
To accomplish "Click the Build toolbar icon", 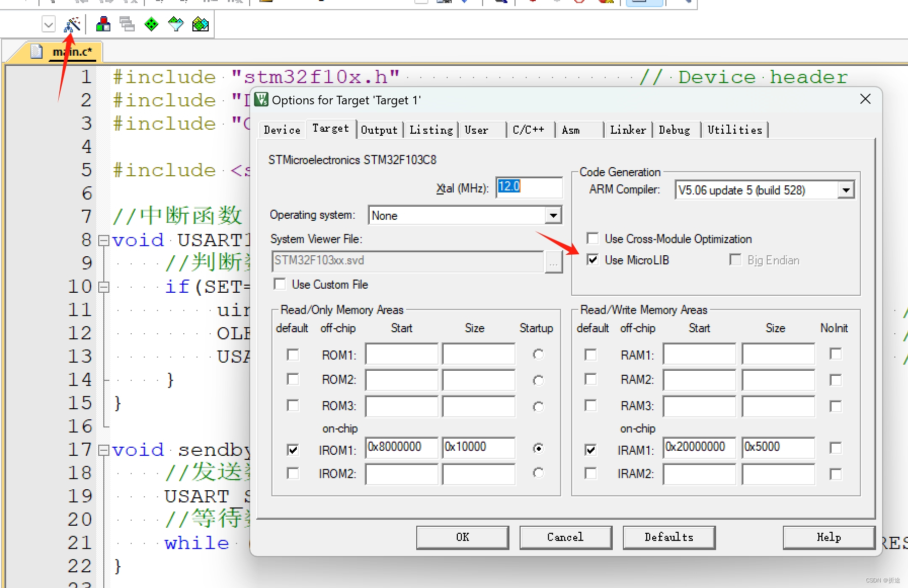I will pos(103,24).
